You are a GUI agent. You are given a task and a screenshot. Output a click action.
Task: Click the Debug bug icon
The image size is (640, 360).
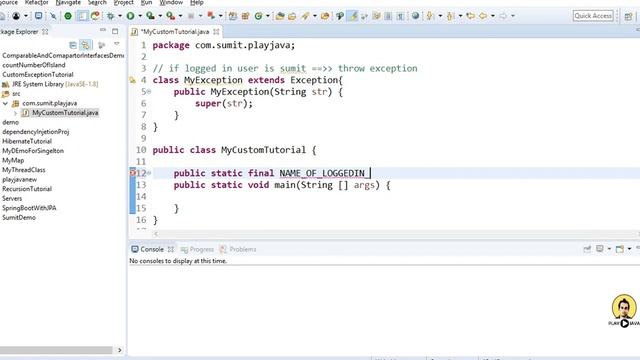click(111, 16)
